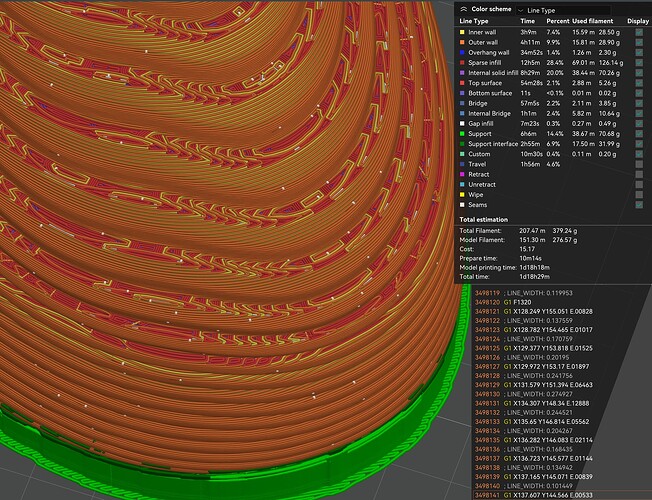Image resolution: width=652 pixels, height=500 pixels.
Task: Select G-code line 3498121
Action: [x=534, y=312]
